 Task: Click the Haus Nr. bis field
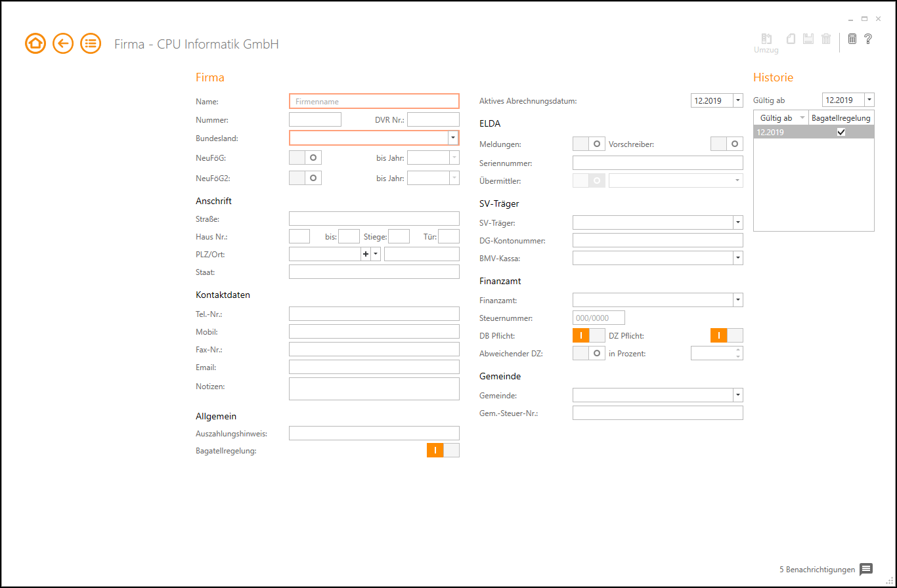349,236
